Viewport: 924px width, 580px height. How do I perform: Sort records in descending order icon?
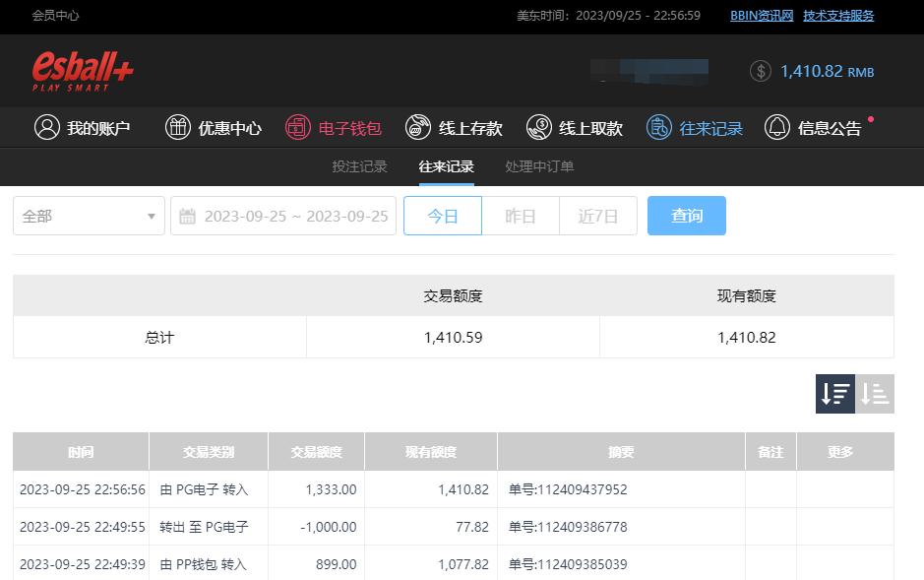click(x=835, y=394)
